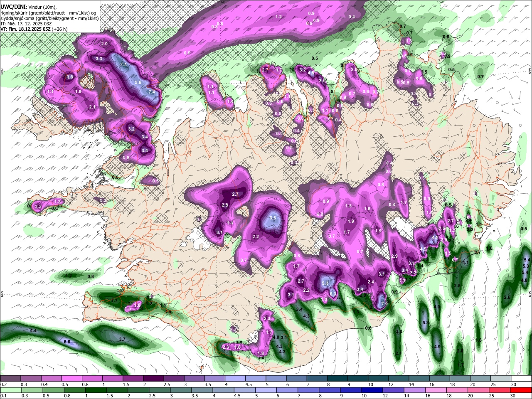532x399 pixels.
Task: Click the '15W' longitude label at top edge
Action: click(440, 2)
